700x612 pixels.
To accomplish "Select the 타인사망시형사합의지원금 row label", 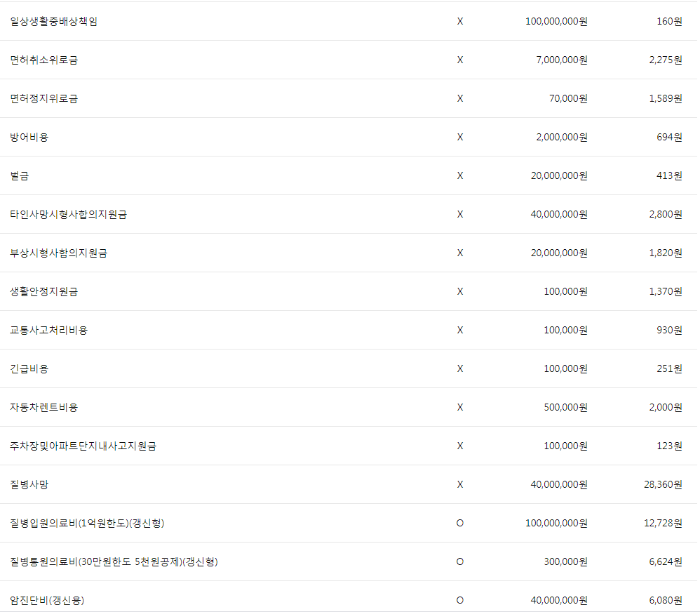I will pyautogui.click(x=68, y=215).
